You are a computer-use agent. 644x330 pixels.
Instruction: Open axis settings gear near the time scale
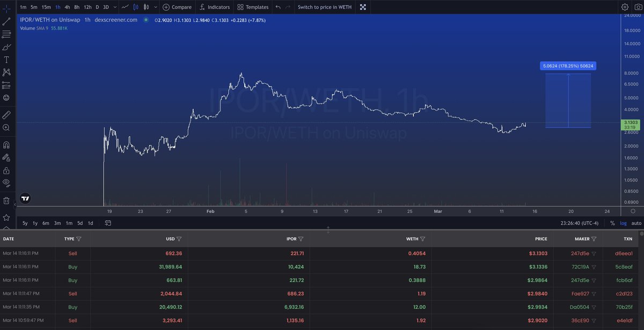633,211
